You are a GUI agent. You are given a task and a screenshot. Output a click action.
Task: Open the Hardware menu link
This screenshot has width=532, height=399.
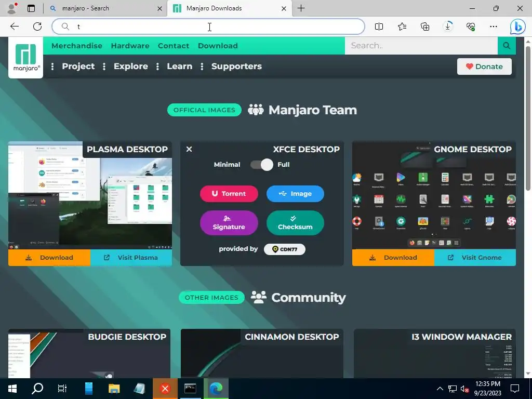130,46
